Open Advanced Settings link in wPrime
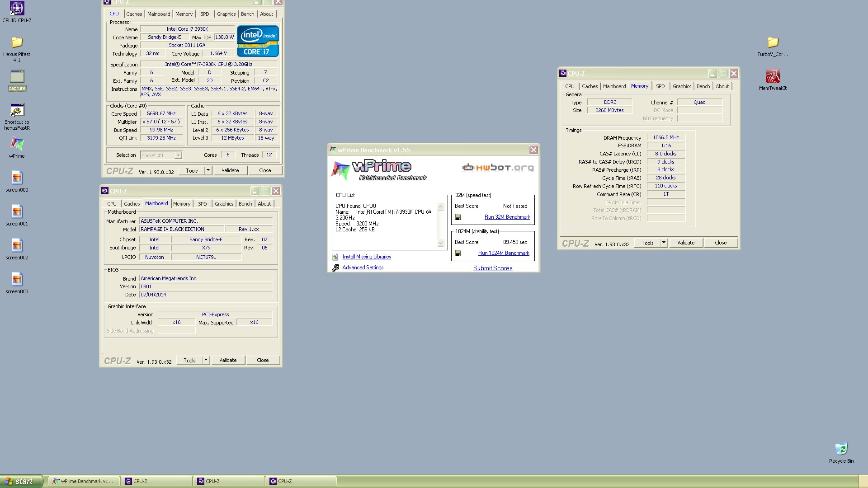The width and height of the screenshot is (868, 488). [x=363, y=267]
